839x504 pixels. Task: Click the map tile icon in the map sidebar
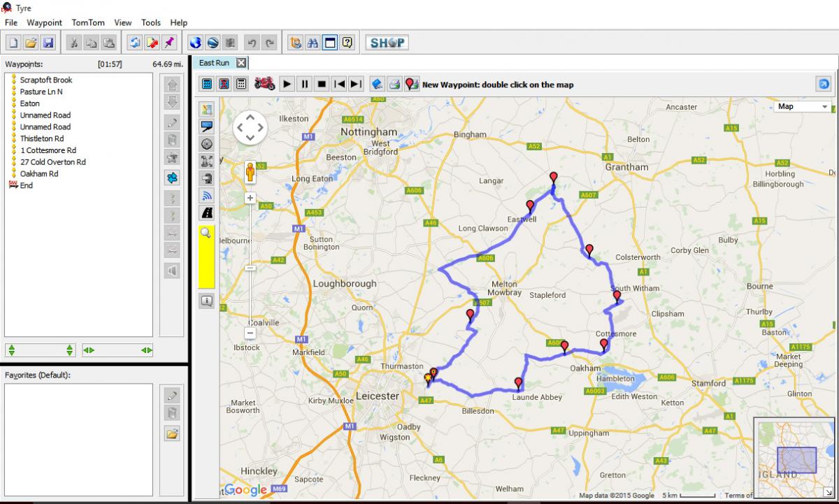[207, 110]
